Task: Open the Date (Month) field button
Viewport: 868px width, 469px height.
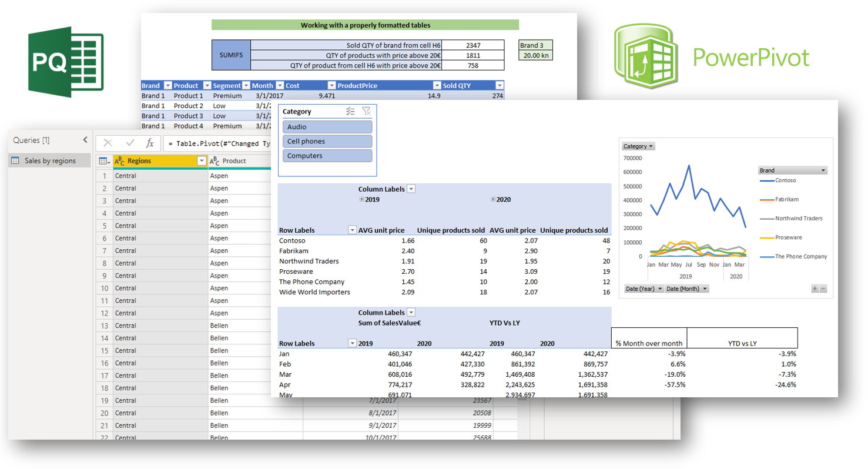Action: (688, 289)
